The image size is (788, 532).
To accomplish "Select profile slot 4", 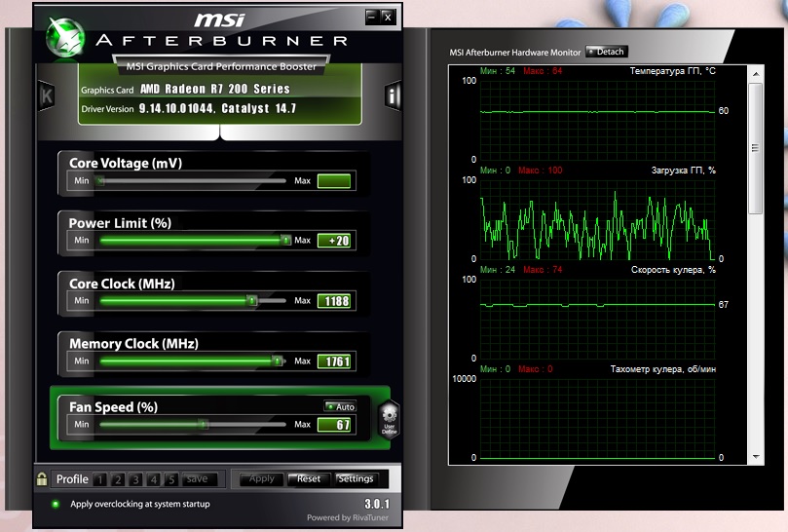I will [154, 479].
